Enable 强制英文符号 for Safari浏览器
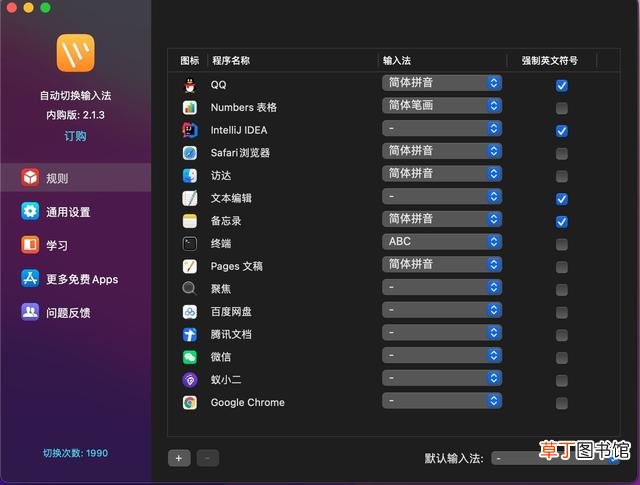 [562, 154]
